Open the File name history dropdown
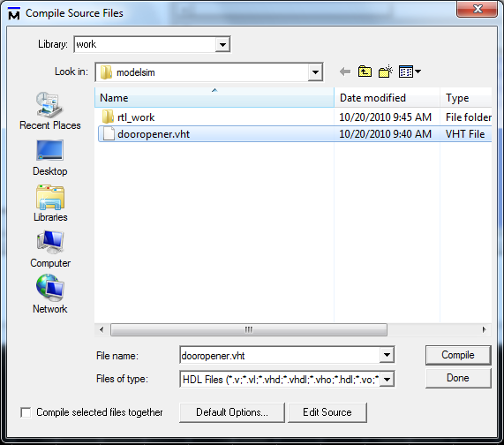The width and height of the screenshot is (504, 445). tap(387, 355)
